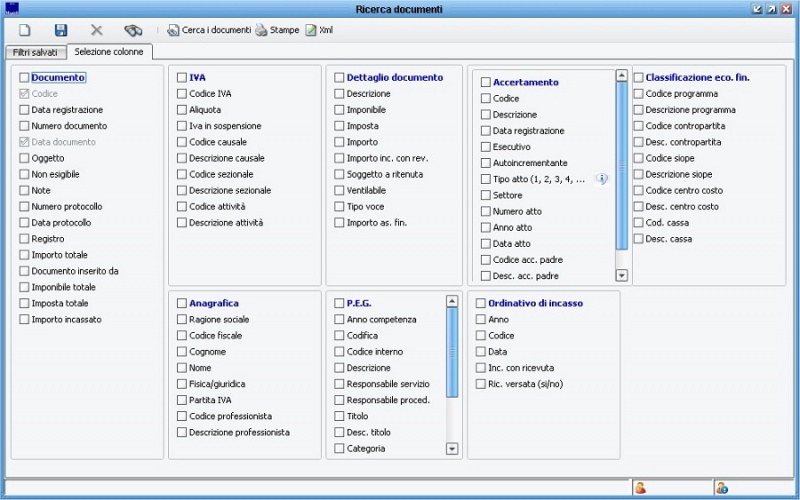
Task: Click the info icon beside Tipo atto
Action: pos(602,179)
